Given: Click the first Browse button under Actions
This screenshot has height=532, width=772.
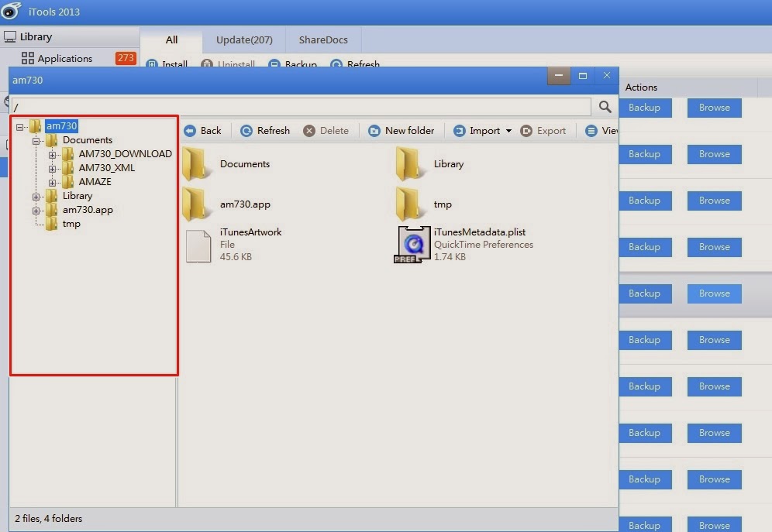Looking at the screenshot, I should tap(715, 108).
